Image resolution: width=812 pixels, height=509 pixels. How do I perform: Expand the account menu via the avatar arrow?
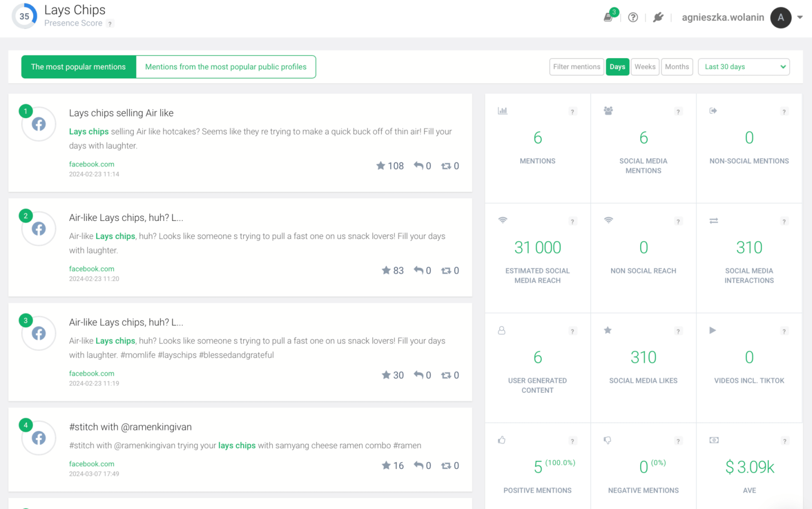(799, 17)
